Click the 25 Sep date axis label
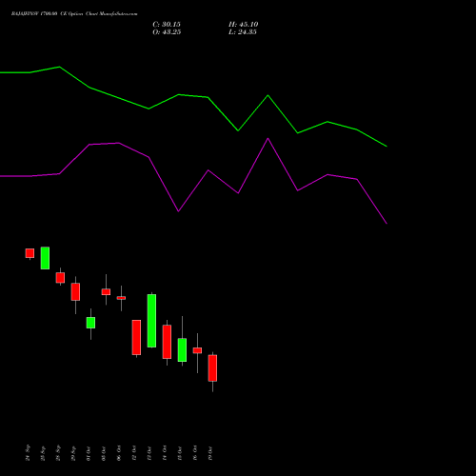476x476 pixels. (x=43, y=453)
